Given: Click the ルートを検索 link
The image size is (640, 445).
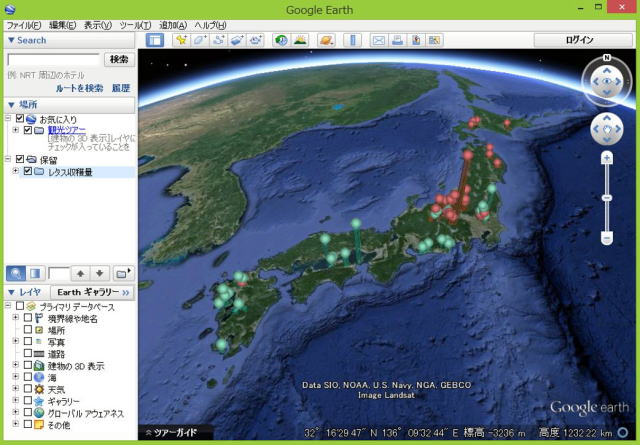Looking at the screenshot, I should point(81,89).
